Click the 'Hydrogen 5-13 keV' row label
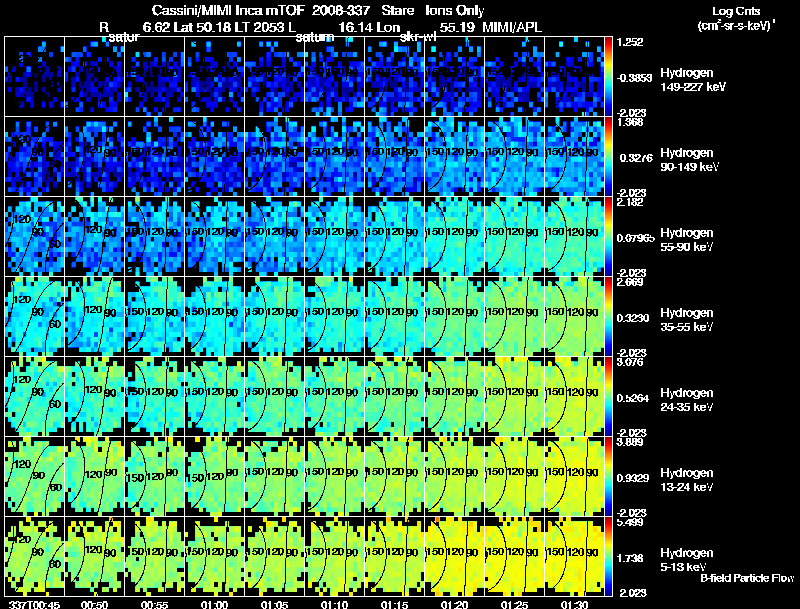 tap(687, 560)
